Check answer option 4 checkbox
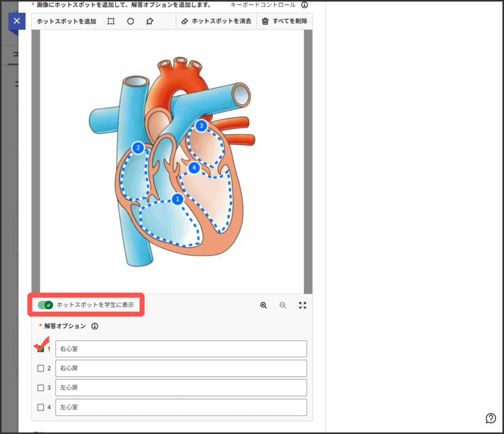The image size is (504, 434). tap(41, 407)
